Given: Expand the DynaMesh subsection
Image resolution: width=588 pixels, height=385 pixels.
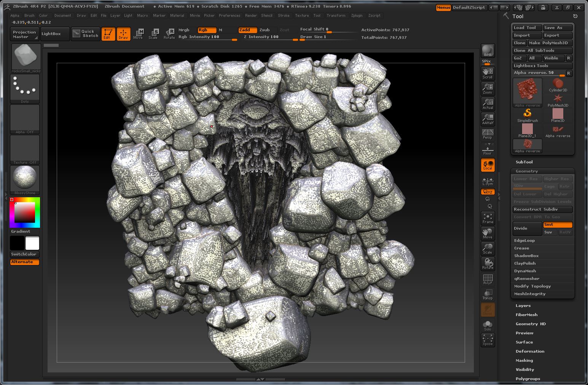Looking at the screenshot, I should pos(525,271).
